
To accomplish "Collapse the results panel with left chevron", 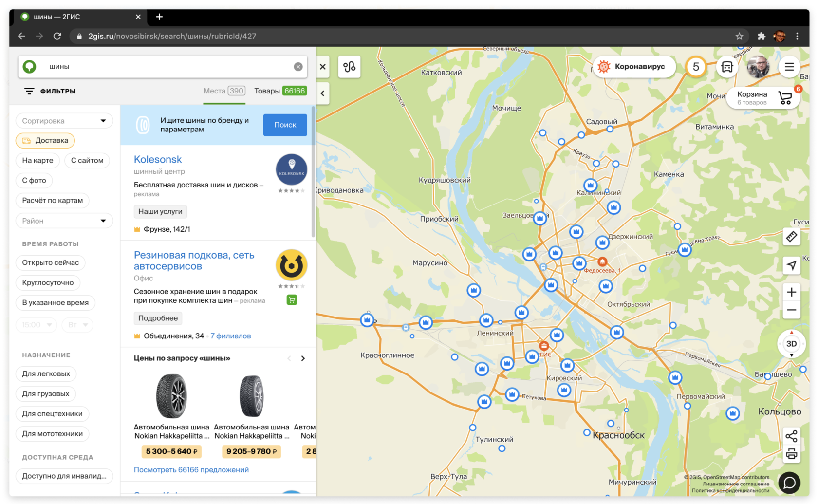I will pyautogui.click(x=323, y=93).
